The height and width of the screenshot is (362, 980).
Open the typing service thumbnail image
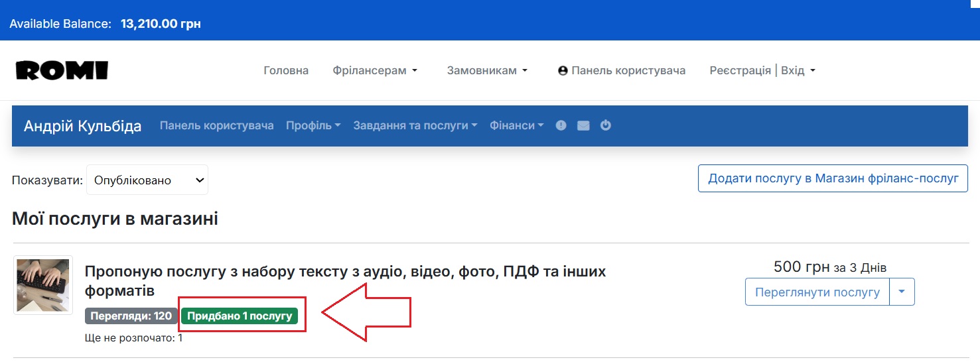(x=43, y=285)
